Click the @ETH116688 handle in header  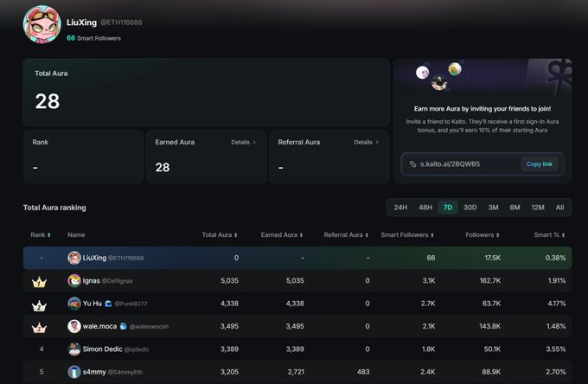(x=121, y=22)
